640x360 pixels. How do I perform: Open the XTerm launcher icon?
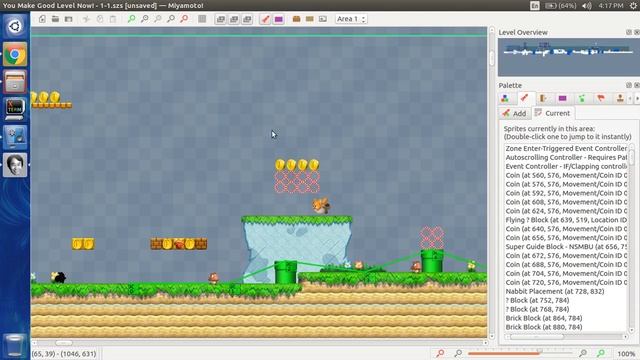(15, 109)
